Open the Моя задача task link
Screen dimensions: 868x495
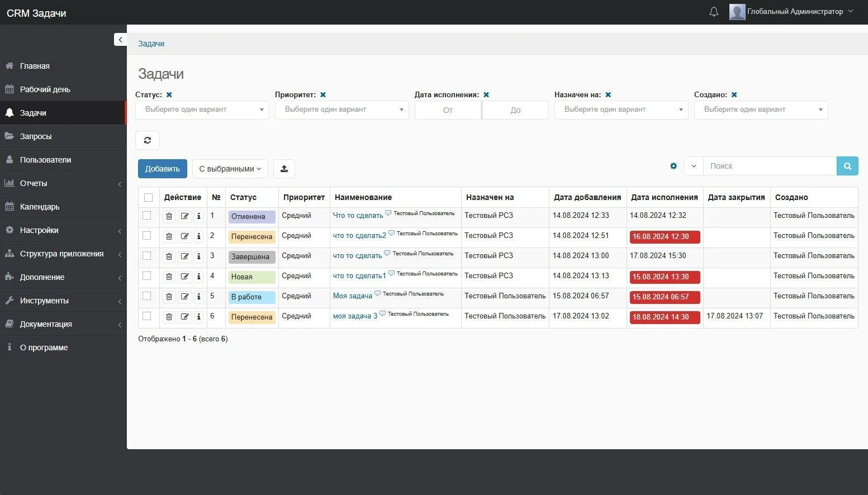[352, 296]
